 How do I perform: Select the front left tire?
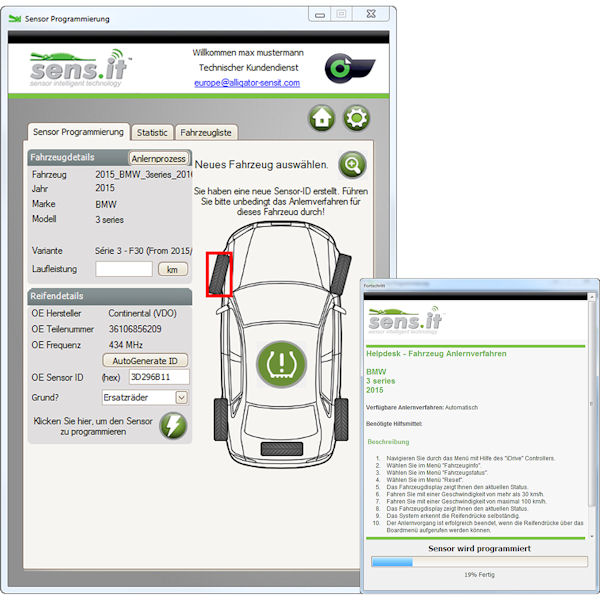point(219,274)
